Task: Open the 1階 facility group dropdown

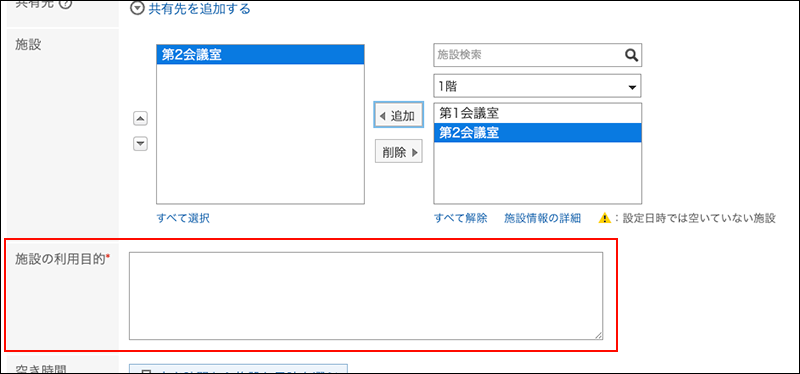Action: point(537,87)
